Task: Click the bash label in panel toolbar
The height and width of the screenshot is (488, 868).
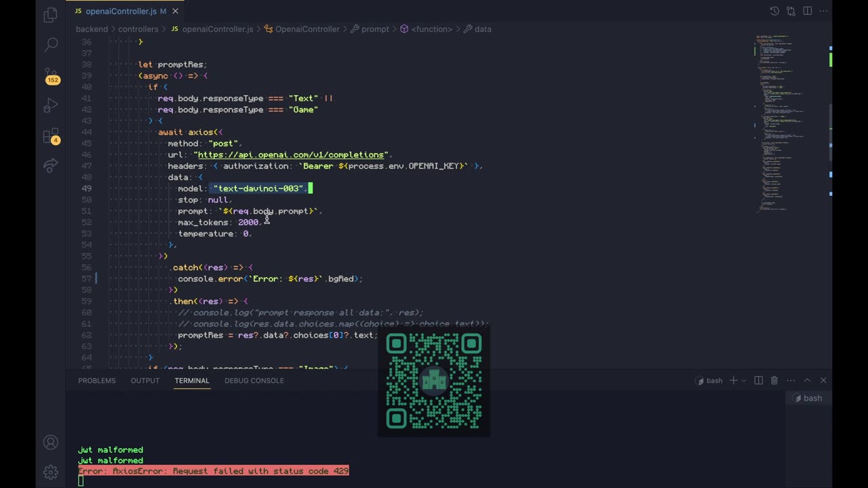Action: (x=709, y=380)
